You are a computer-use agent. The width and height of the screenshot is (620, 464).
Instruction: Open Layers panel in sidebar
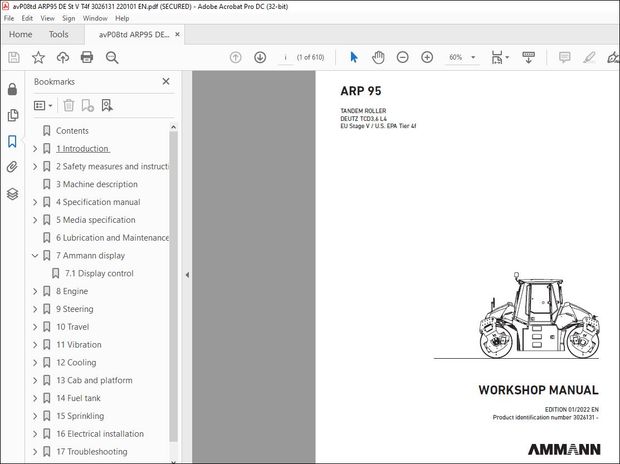click(x=12, y=194)
